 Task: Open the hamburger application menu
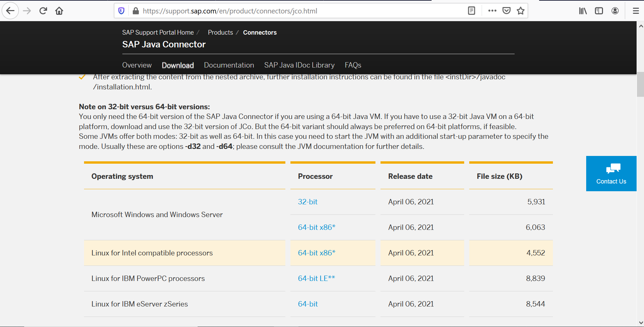[636, 11]
